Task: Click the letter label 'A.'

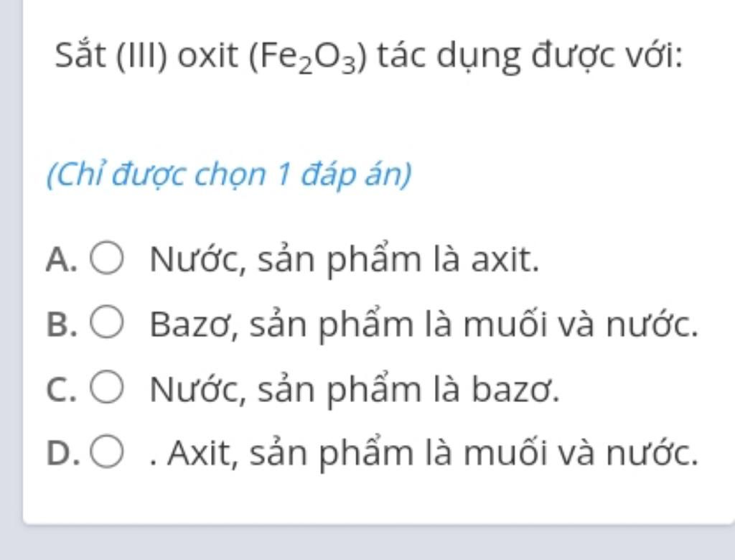Action: click(62, 259)
